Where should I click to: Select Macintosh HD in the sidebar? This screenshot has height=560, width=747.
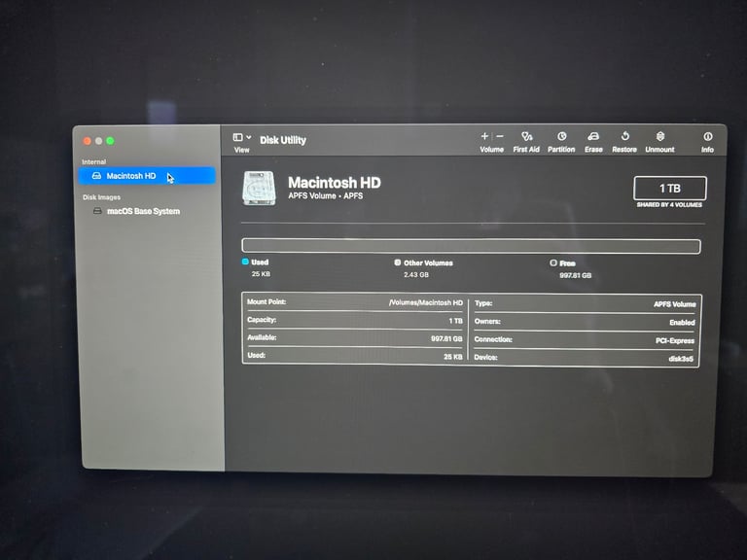147,176
